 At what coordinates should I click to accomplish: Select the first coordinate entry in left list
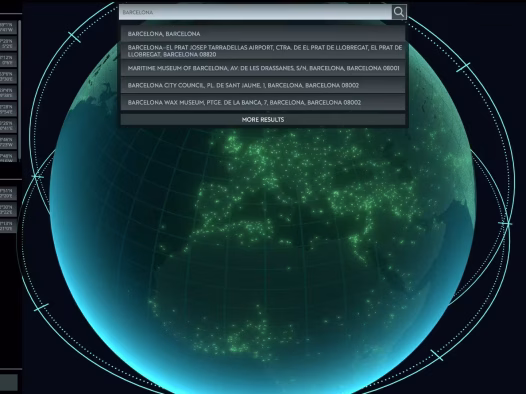8,27
